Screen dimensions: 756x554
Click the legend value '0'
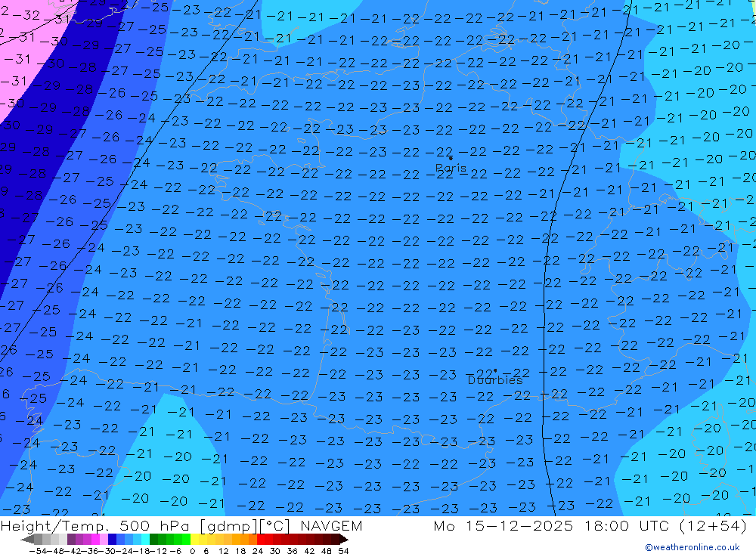tap(192, 551)
